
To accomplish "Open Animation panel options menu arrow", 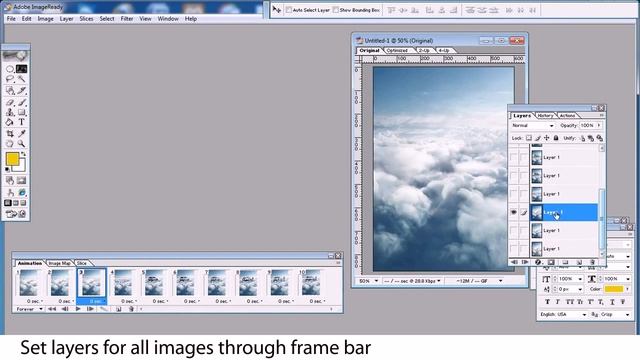I will [x=338, y=263].
